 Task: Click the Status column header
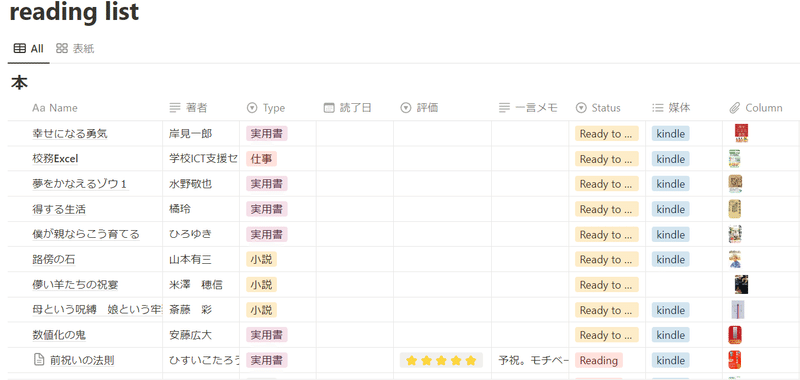coord(598,108)
